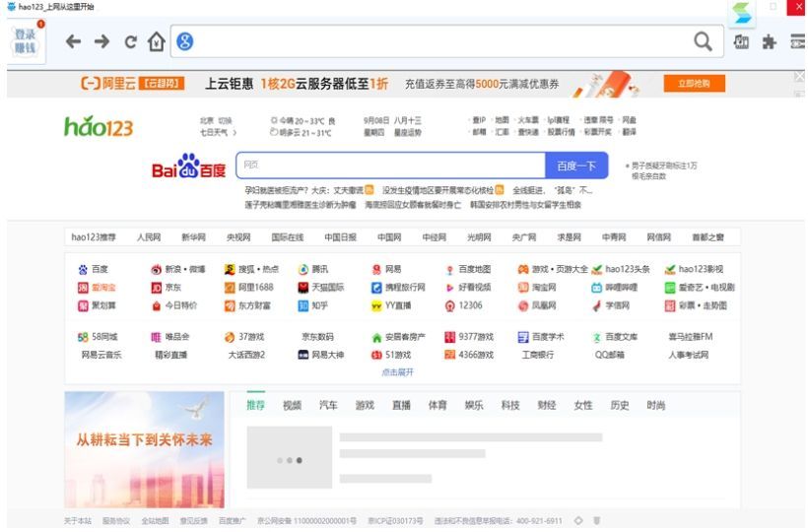Open the 12306 railway icon link
The height and width of the screenshot is (532, 808).
[x=450, y=306]
